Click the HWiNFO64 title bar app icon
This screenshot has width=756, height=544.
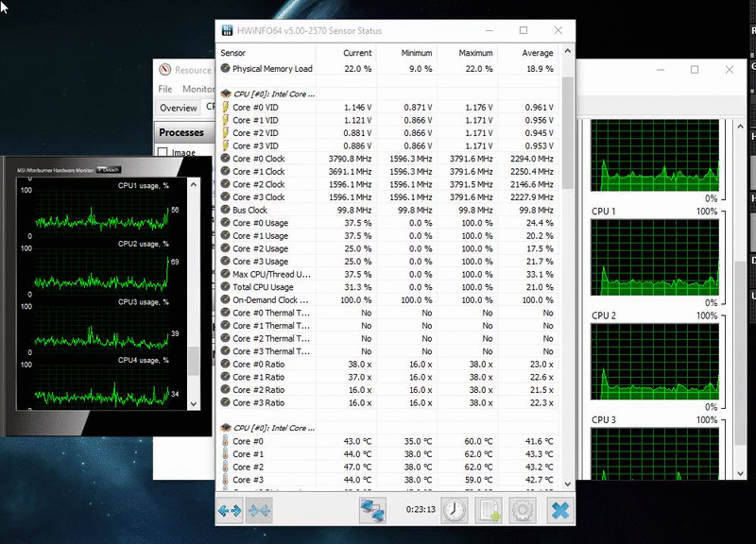pos(227,30)
